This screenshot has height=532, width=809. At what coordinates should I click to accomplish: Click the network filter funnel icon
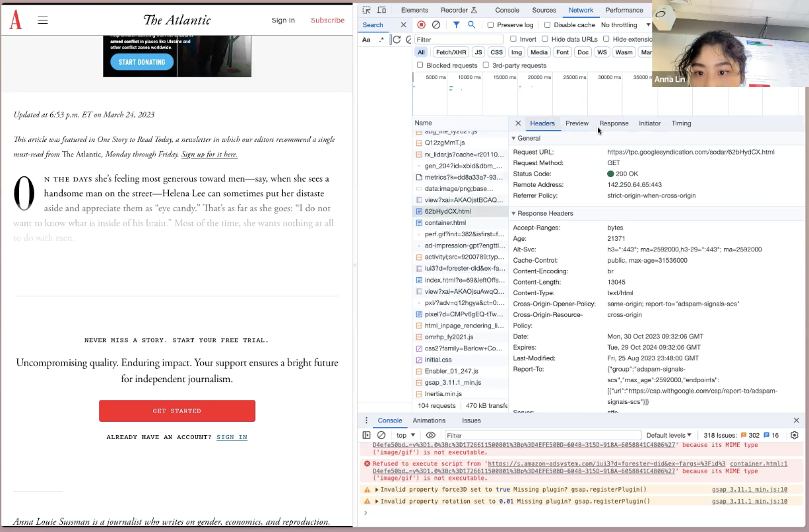456,25
